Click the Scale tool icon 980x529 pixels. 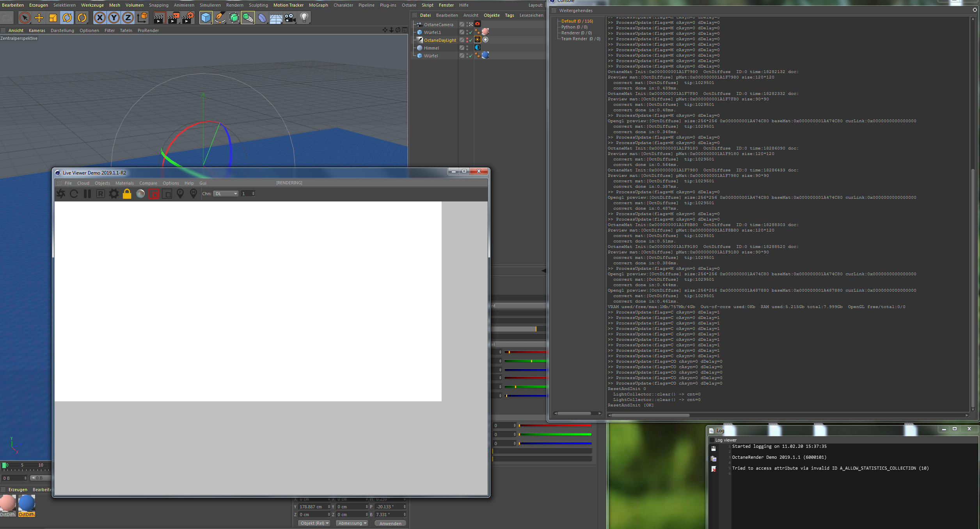(53, 18)
